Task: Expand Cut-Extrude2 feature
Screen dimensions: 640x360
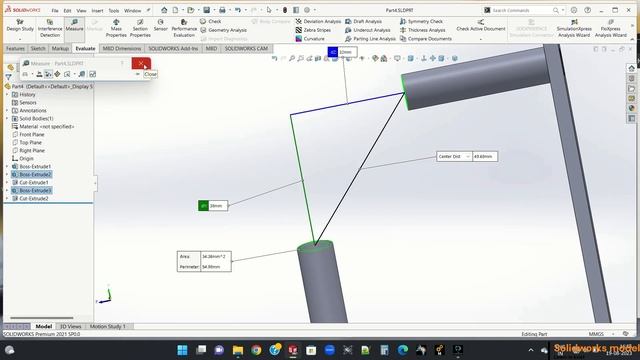Action: point(7,198)
